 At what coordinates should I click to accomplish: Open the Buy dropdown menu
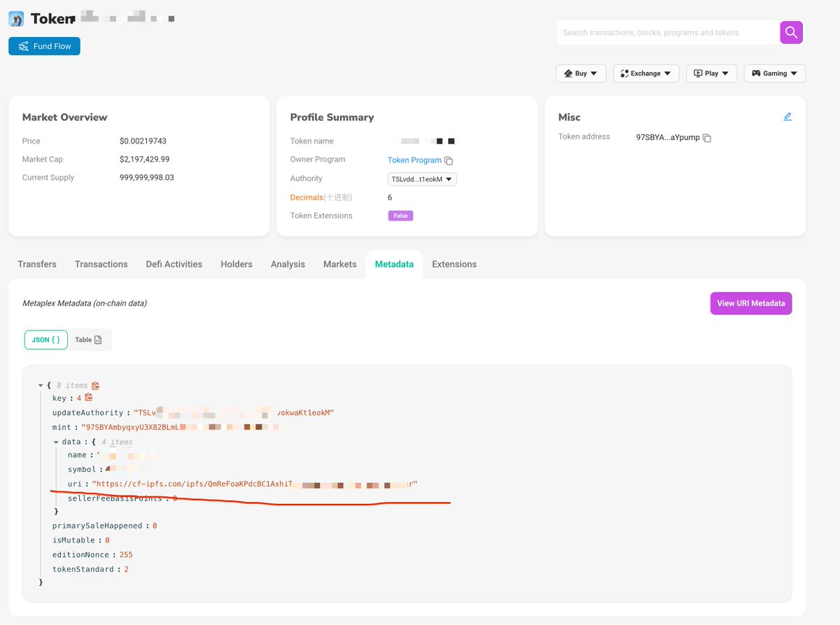click(x=581, y=73)
